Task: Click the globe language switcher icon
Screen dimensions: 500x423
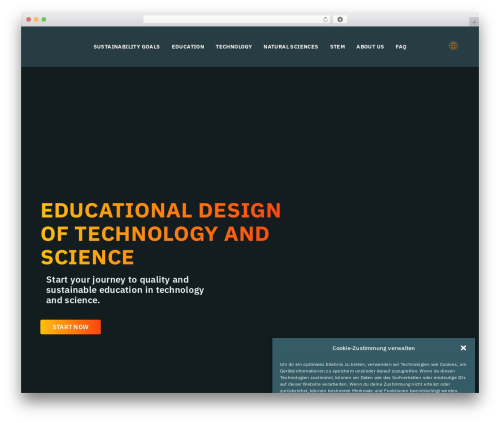Action: (453, 46)
